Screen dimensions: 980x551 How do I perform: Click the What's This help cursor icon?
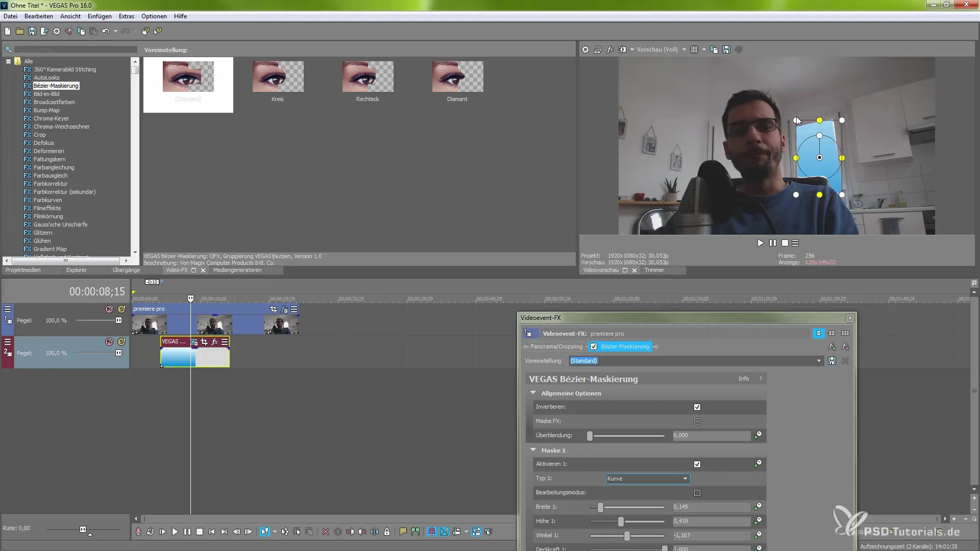(158, 31)
